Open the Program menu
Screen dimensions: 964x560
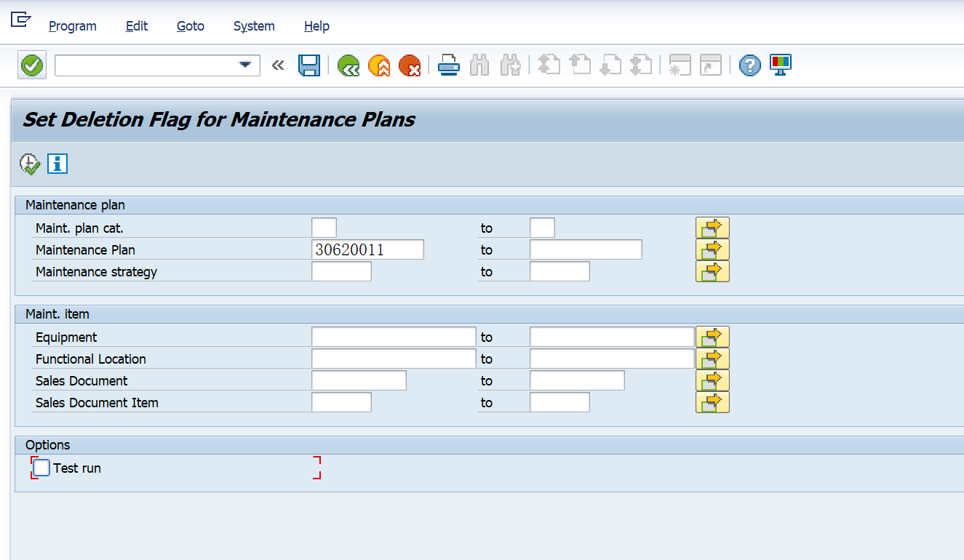(72, 26)
